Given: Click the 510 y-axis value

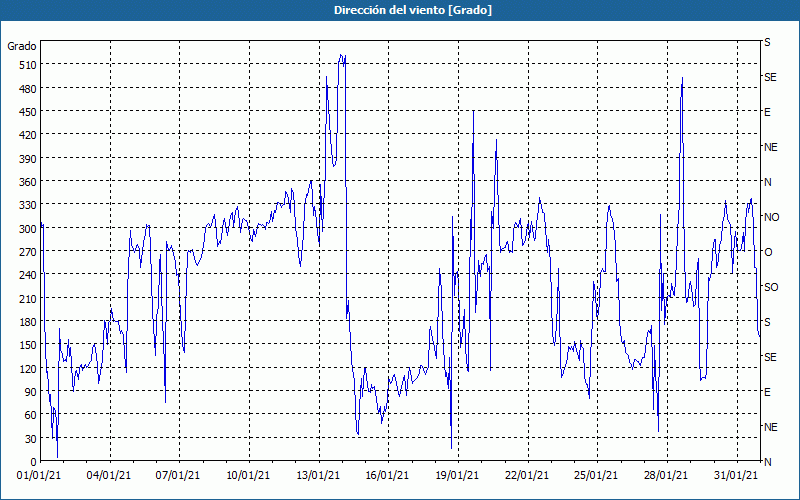Looking at the screenshot, I should [27, 65].
